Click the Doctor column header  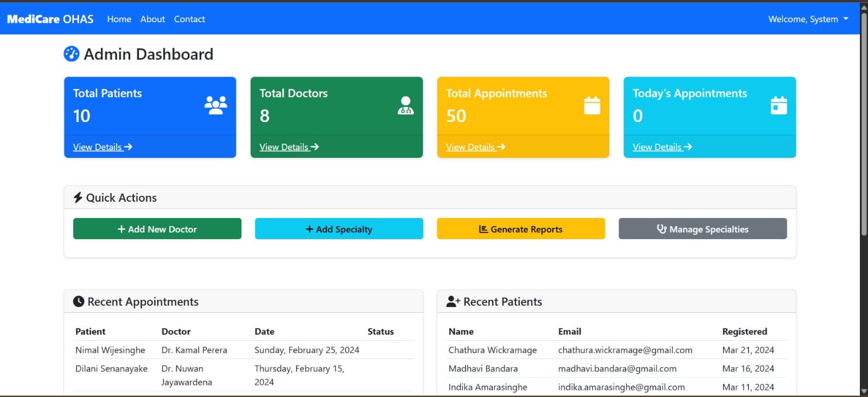(x=176, y=331)
